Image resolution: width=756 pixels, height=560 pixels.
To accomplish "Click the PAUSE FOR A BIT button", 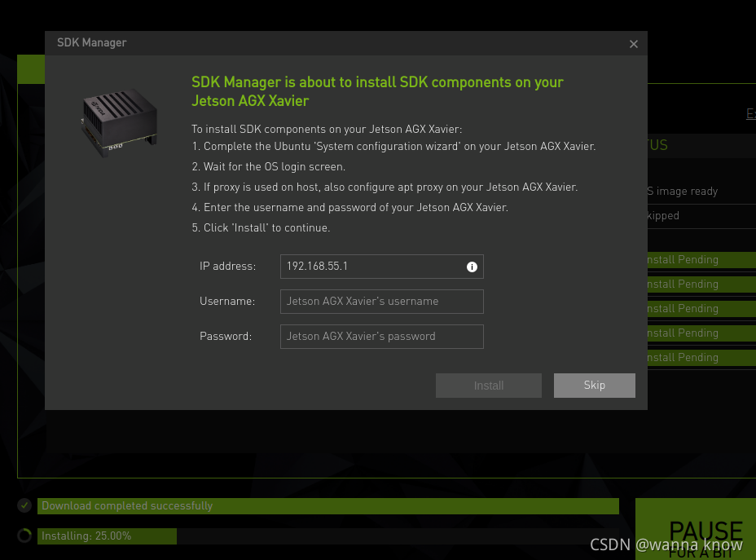I will coord(696,529).
